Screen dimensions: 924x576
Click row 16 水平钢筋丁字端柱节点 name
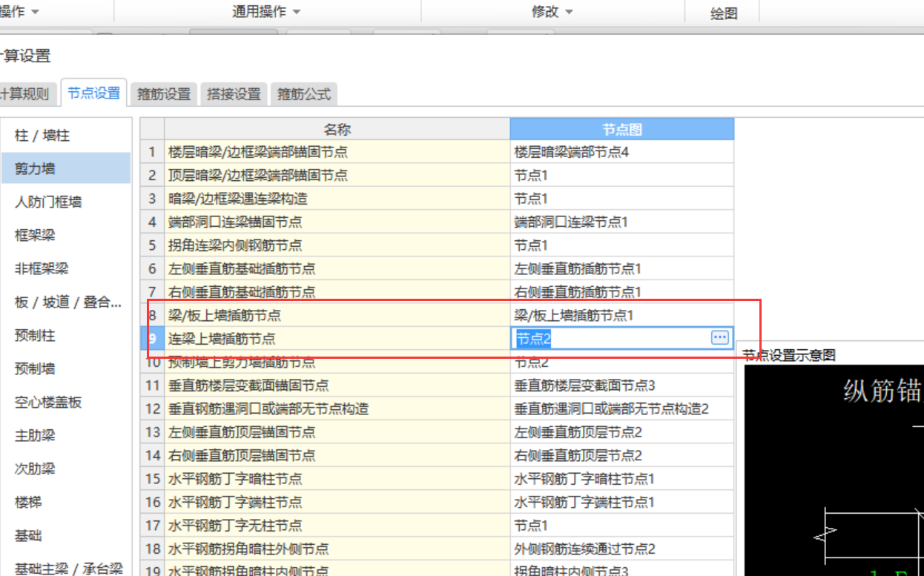click(337, 502)
